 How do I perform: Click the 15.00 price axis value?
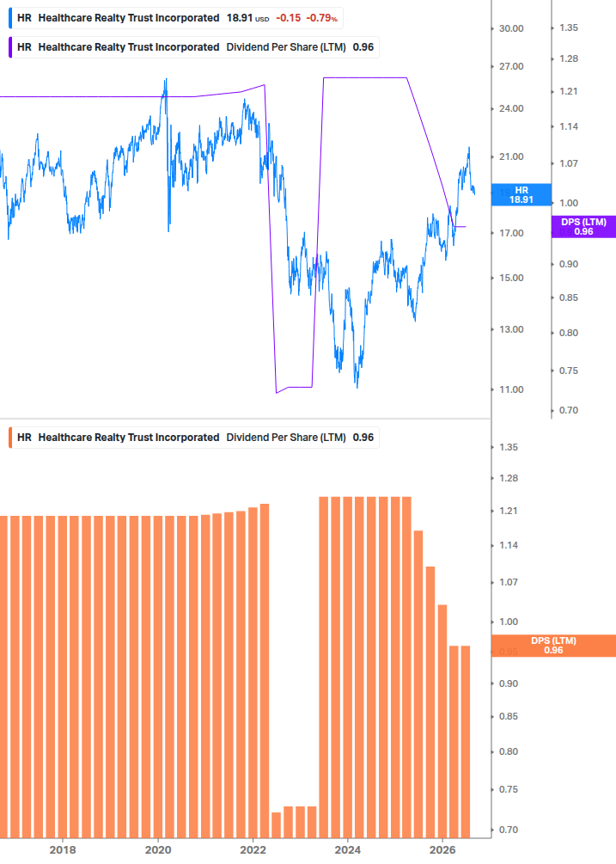tap(511, 278)
